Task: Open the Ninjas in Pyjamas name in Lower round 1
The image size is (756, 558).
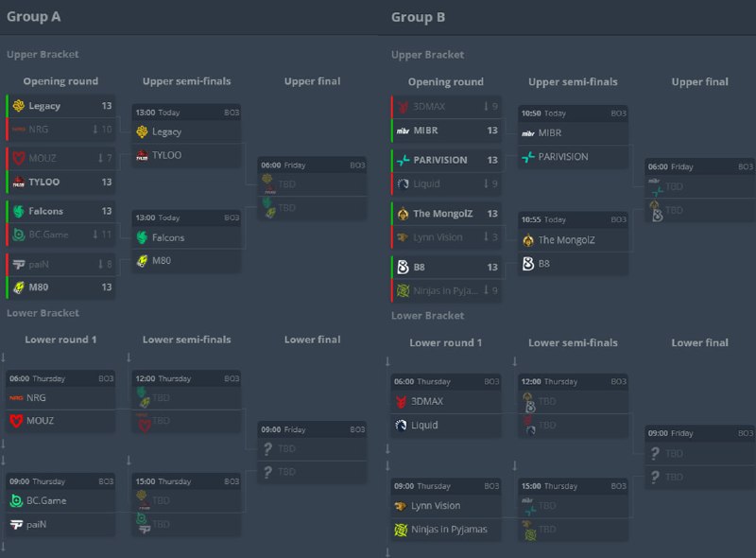Action: [450, 530]
